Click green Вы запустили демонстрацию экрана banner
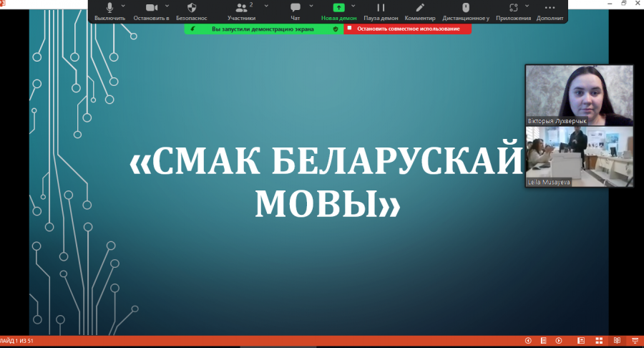The width and height of the screenshot is (644, 348). click(x=263, y=29)
